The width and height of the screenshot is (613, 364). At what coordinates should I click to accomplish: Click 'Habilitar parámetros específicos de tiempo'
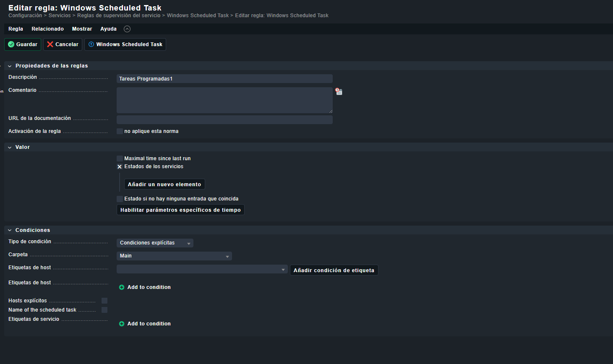180,210
